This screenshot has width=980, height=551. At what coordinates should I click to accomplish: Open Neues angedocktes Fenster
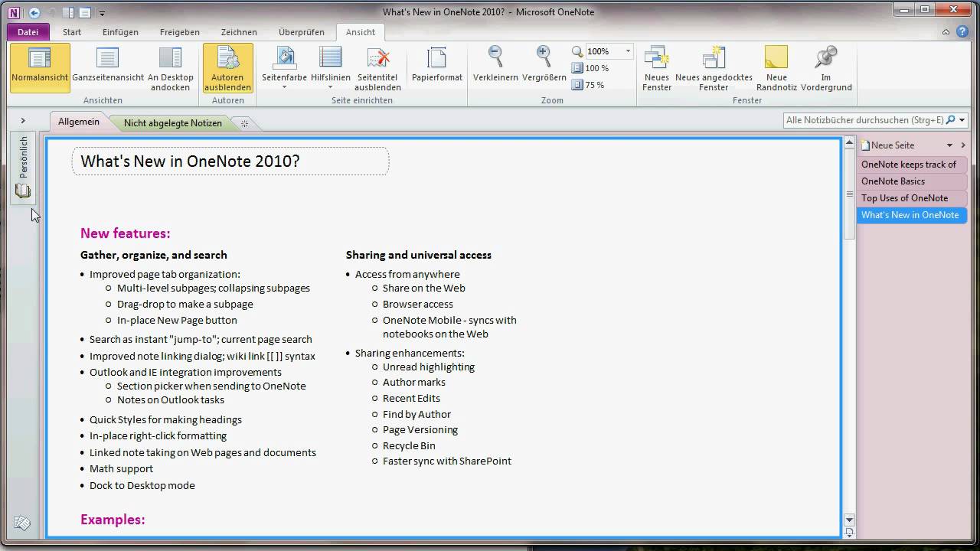713,69
